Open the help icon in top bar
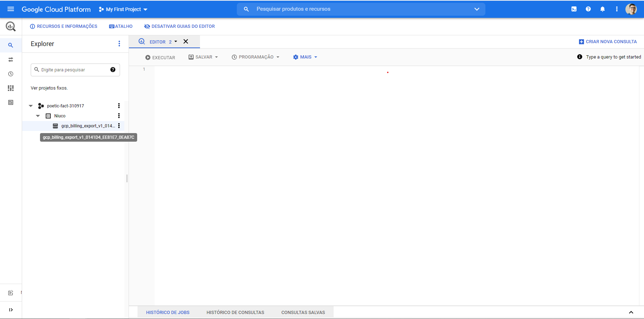This screenshot has width=644, height=319. pyautogui.click(x=588, y=9)
